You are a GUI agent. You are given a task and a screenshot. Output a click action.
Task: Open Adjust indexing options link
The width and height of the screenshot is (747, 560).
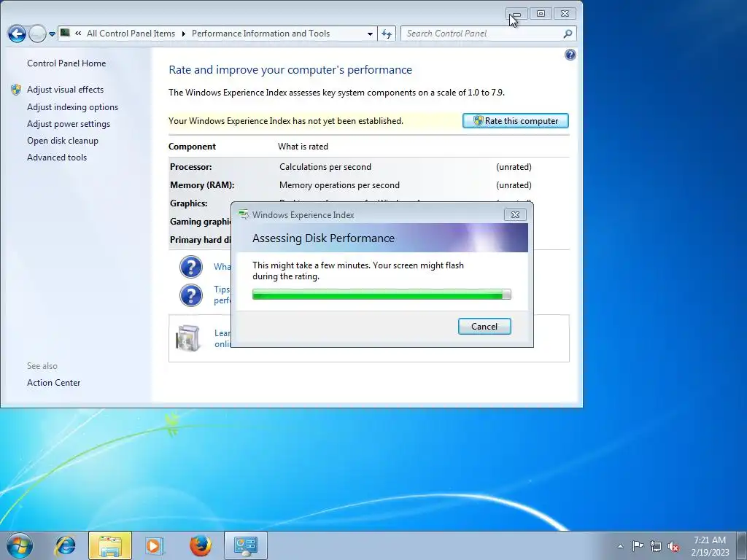(x=72, y=107)
